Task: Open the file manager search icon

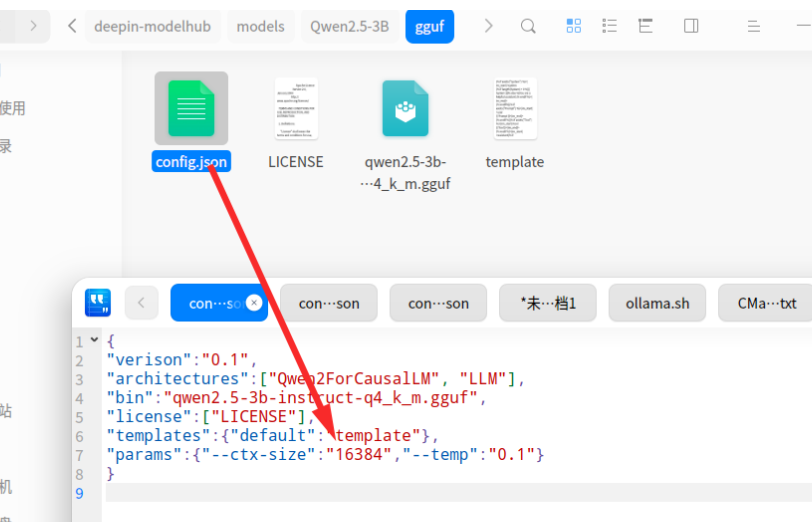Action: (x=528, y=26)
